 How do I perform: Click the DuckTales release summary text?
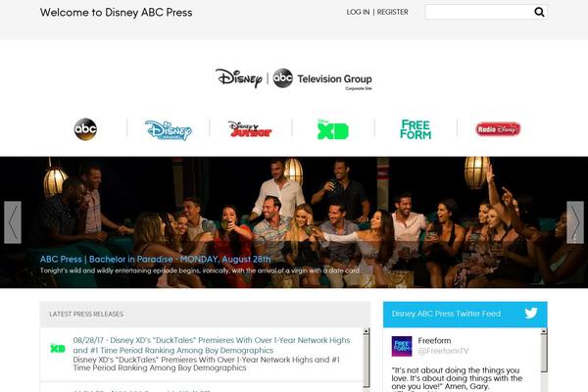(206, 364)
